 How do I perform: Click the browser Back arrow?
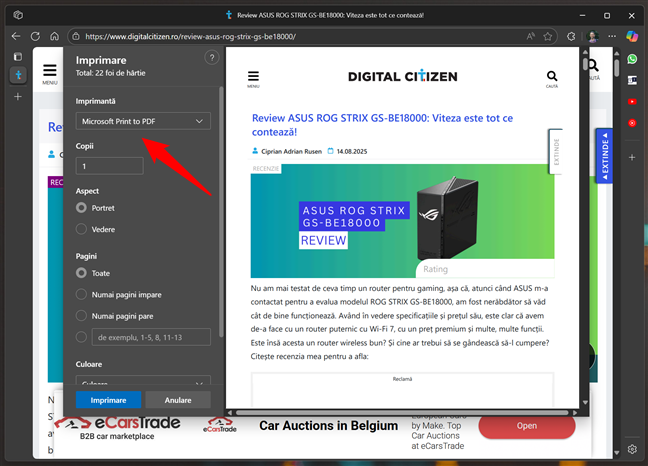click(x=16, y=36)
